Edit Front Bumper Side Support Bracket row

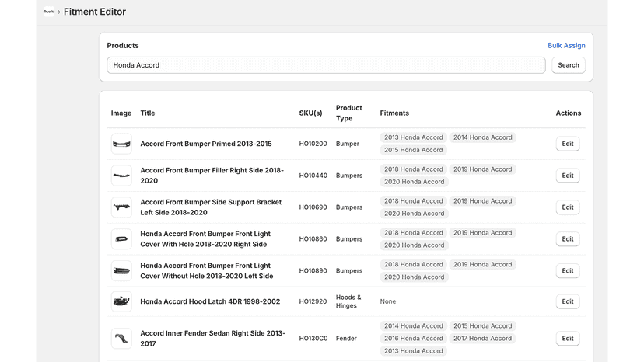568,207
